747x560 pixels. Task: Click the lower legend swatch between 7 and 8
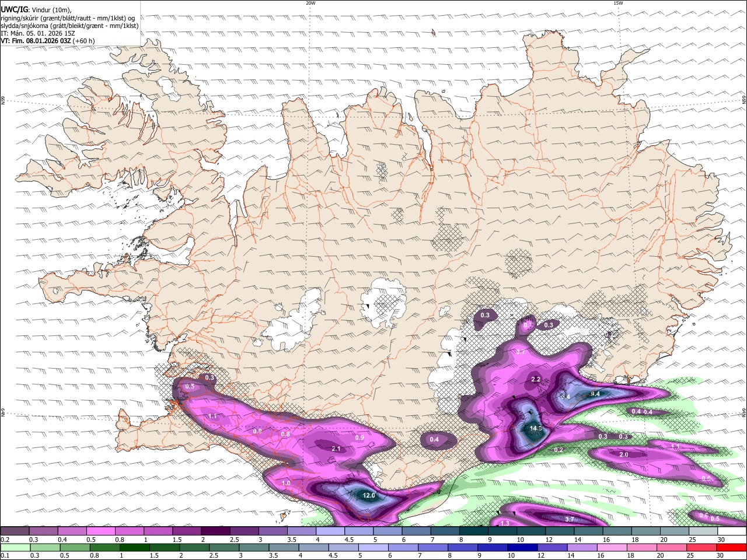click(433, 547)
